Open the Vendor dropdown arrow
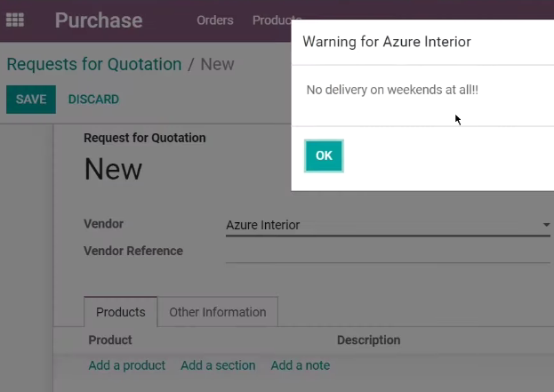This screenshot has width=554, height=392. pos(546,225)
